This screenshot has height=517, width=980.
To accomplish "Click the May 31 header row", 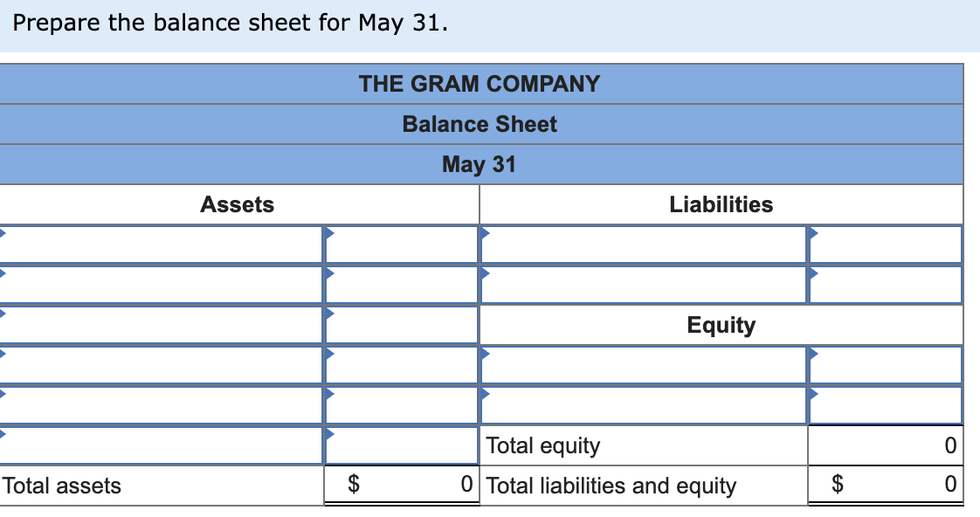I will (479, 164).
